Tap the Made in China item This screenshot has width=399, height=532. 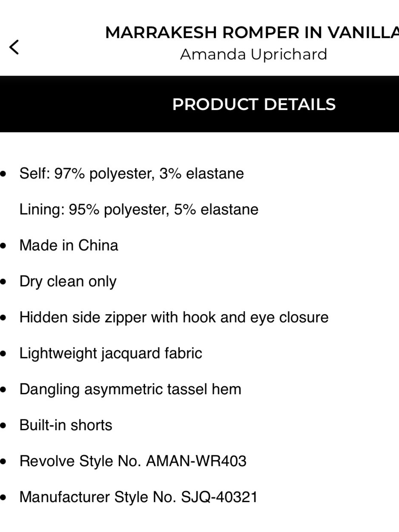[x=69, y=245]
